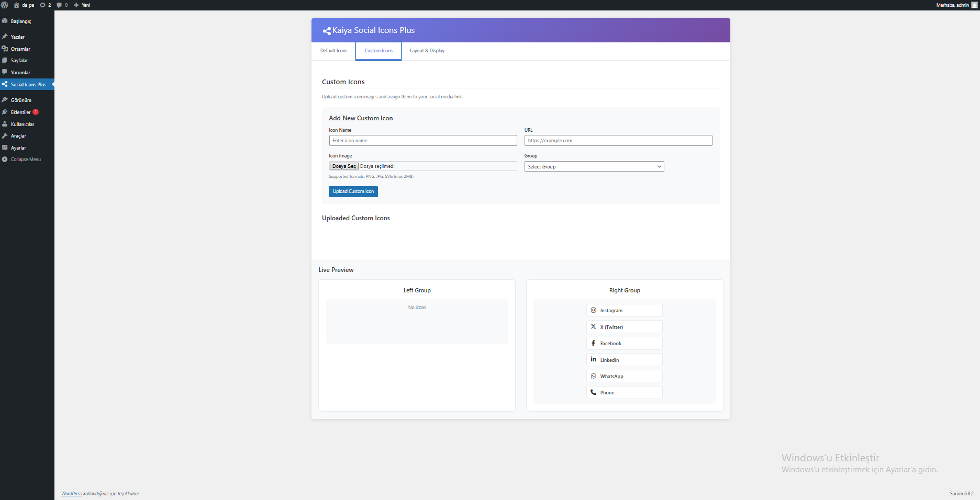Click the Sayfalar pages icon
Screen dimensions: 980x500
point(5,60)
